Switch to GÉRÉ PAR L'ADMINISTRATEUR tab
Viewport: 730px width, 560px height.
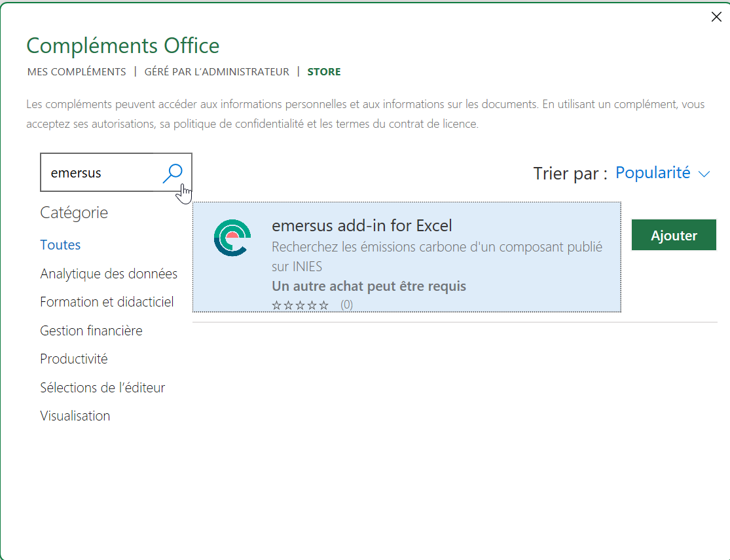(217, 72)
